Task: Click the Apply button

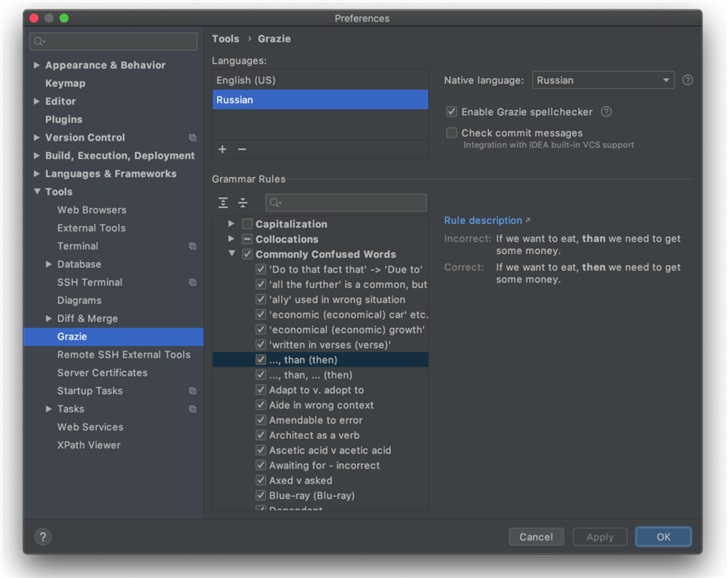Action: point(600,537)
